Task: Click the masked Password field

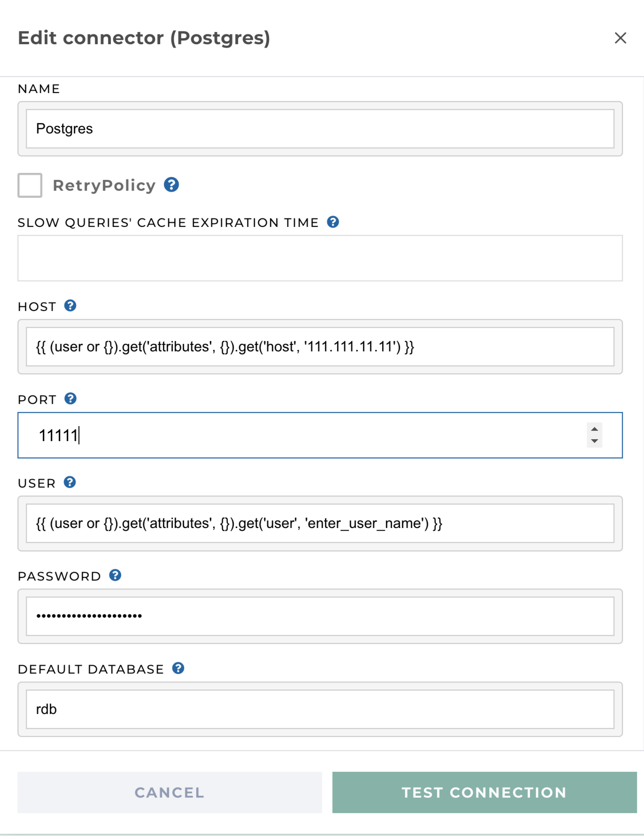Action: [x=320, y=616]
